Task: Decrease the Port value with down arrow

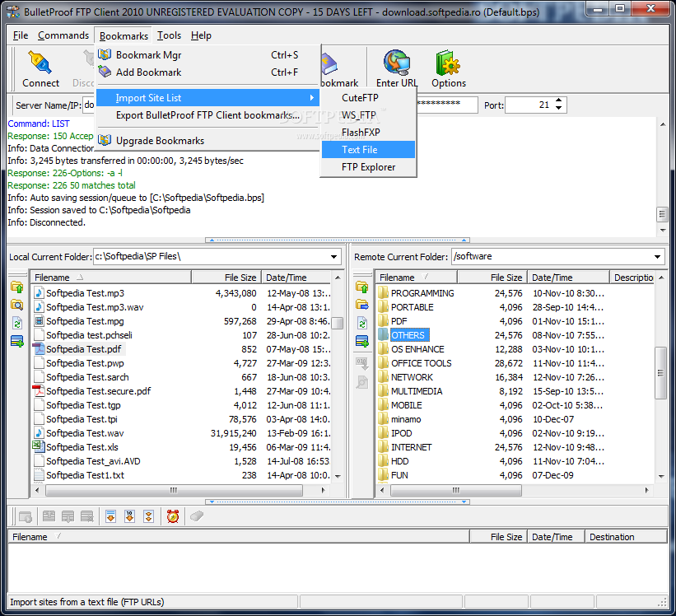Action: click(559, 108)
